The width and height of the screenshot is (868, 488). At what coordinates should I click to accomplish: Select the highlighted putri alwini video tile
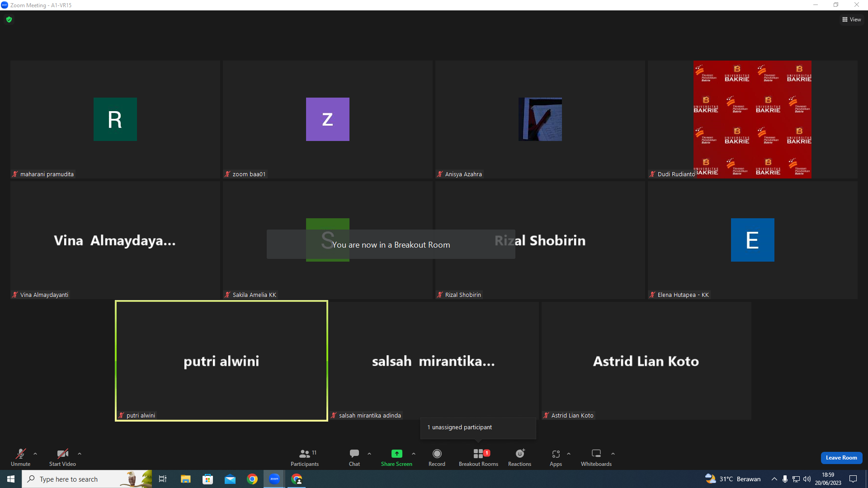[222, 361]
